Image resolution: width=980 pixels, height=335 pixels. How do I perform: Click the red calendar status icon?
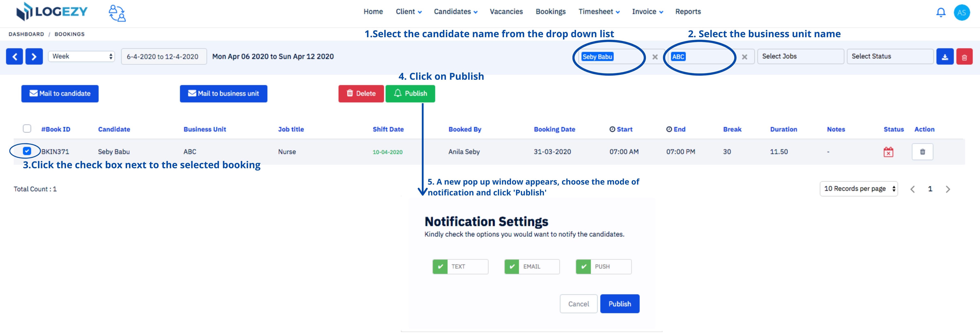(x=888, y=152)
